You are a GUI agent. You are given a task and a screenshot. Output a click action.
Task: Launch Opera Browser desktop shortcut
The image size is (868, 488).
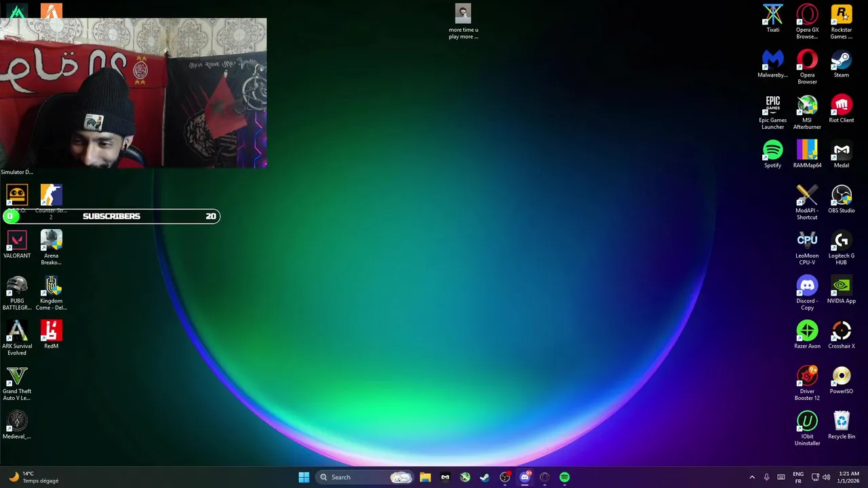click(x=807, y=67)
